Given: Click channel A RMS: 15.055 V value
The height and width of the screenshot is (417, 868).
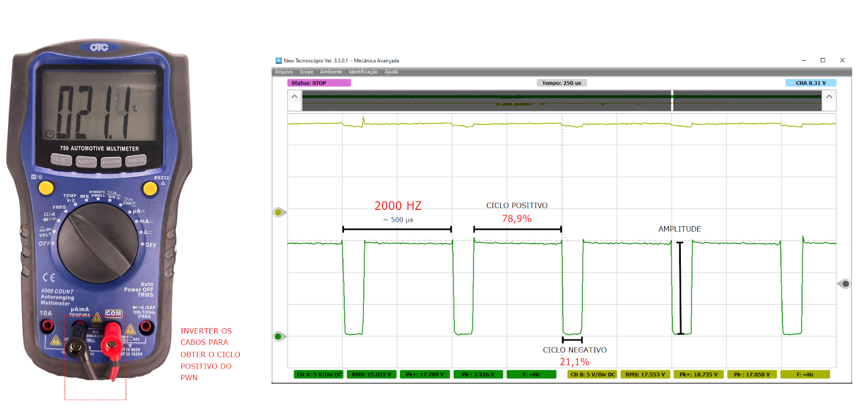Looking at the screenshot, I should 372,374.
